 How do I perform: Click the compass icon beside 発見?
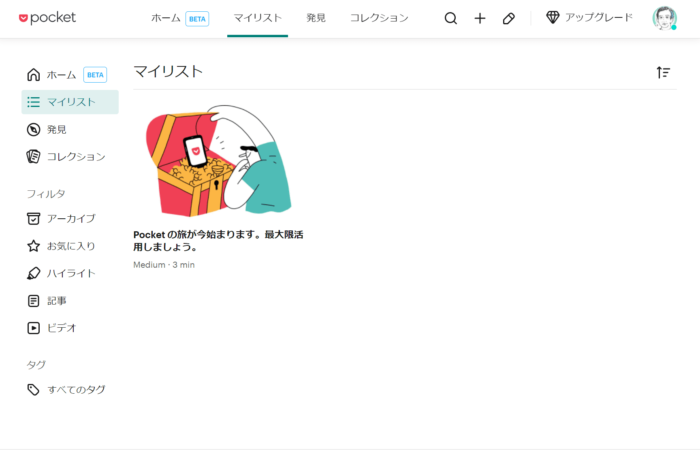33,130
